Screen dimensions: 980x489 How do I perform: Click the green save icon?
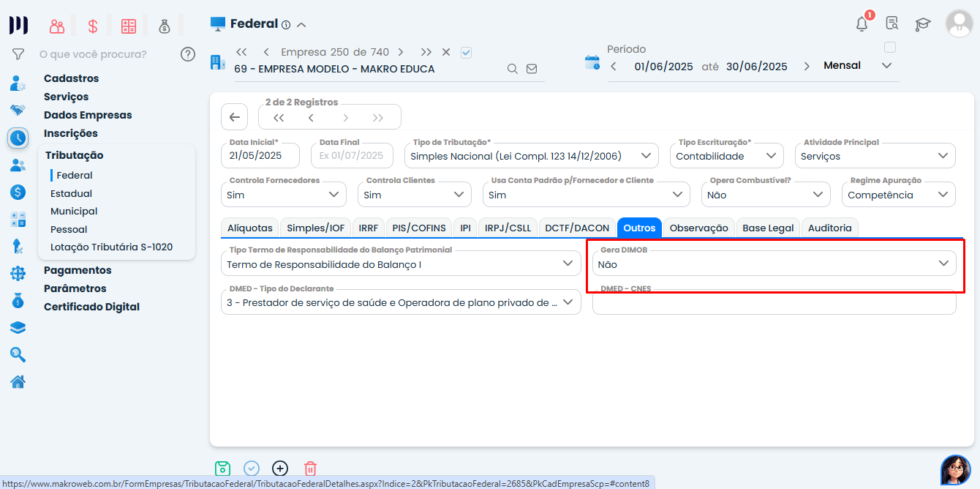tap(223, 469)
